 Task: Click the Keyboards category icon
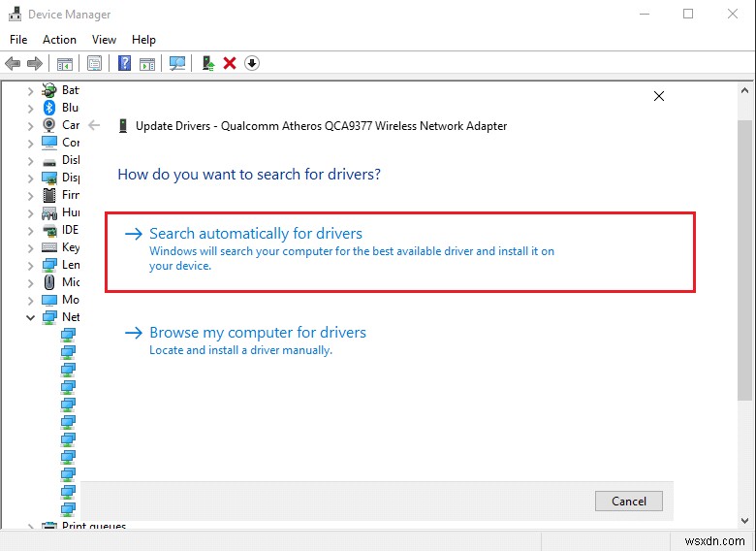tap(48, 247)
